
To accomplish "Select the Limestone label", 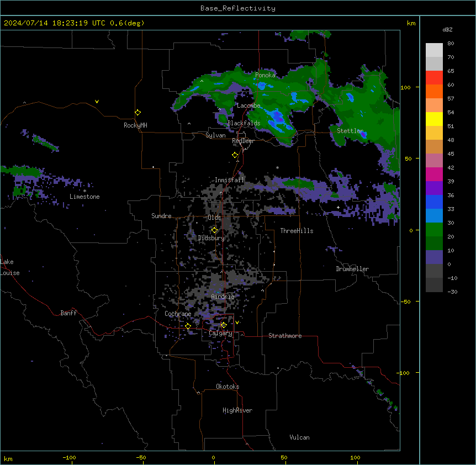I will pos(84,197).
